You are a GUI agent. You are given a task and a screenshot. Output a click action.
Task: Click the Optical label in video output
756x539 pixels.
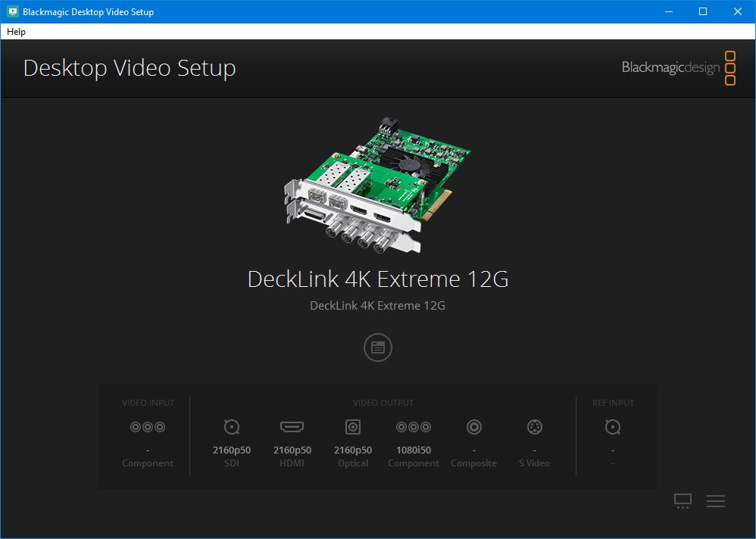point(353,463)
